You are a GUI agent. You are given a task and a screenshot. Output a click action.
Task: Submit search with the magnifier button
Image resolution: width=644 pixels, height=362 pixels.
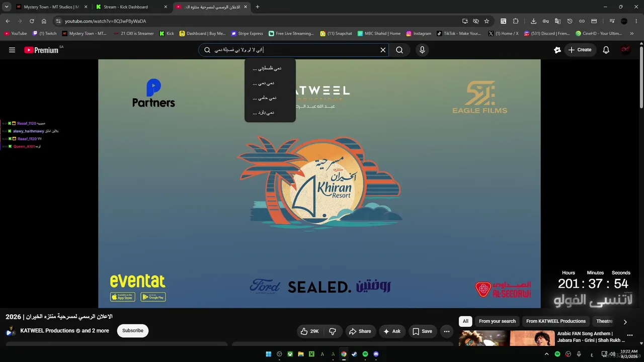(399, 50)
